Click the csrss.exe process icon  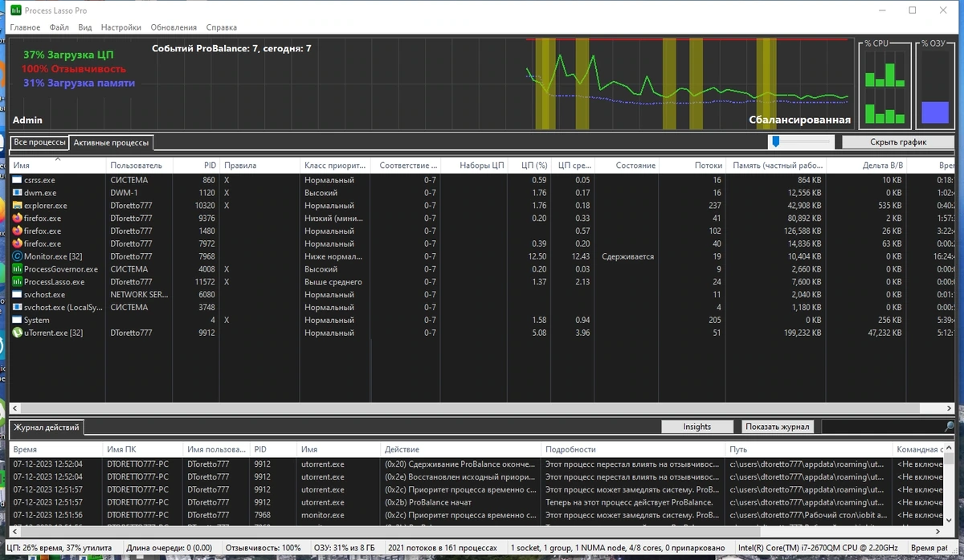tap(18, 180)
